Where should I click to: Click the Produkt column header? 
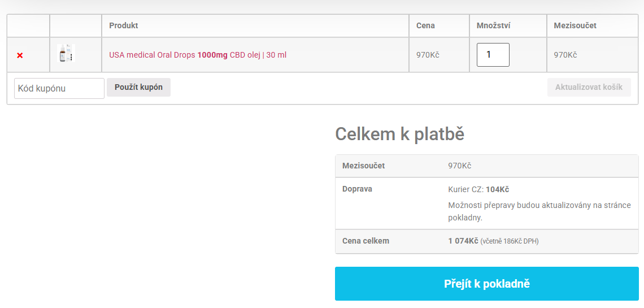pos(124,25)
